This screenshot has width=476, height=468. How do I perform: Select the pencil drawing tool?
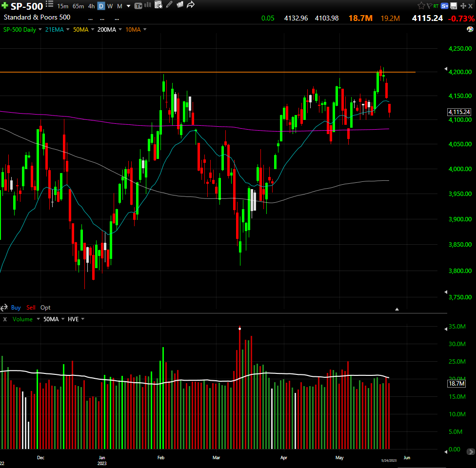[x=169, y=4]
